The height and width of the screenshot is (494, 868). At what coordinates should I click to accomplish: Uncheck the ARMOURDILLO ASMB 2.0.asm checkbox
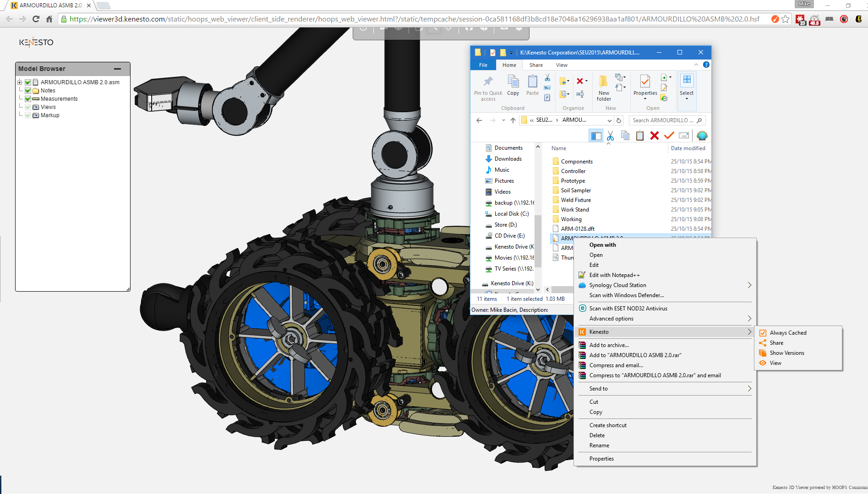tap(28, 82)
